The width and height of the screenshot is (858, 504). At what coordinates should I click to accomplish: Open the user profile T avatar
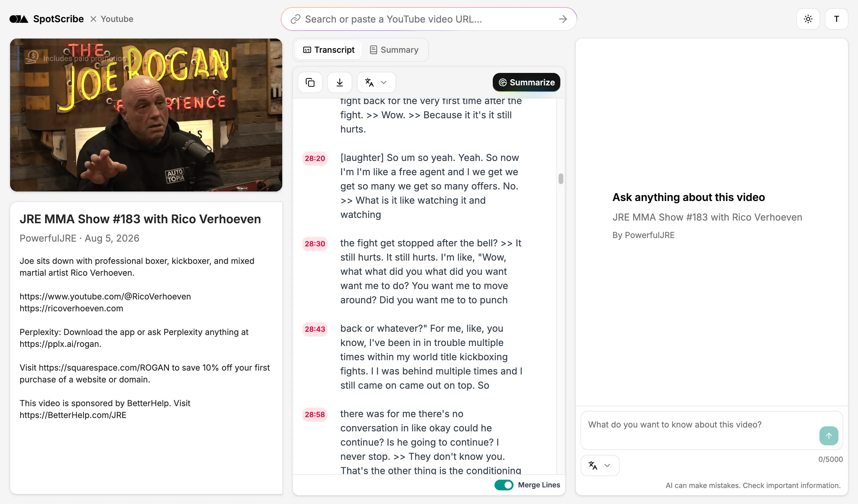pyautogui.click(x=836, y=19)
